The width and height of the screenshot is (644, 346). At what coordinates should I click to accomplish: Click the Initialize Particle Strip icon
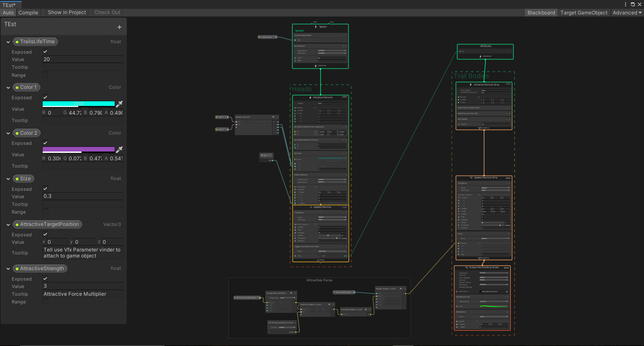(x=471, y=85)
